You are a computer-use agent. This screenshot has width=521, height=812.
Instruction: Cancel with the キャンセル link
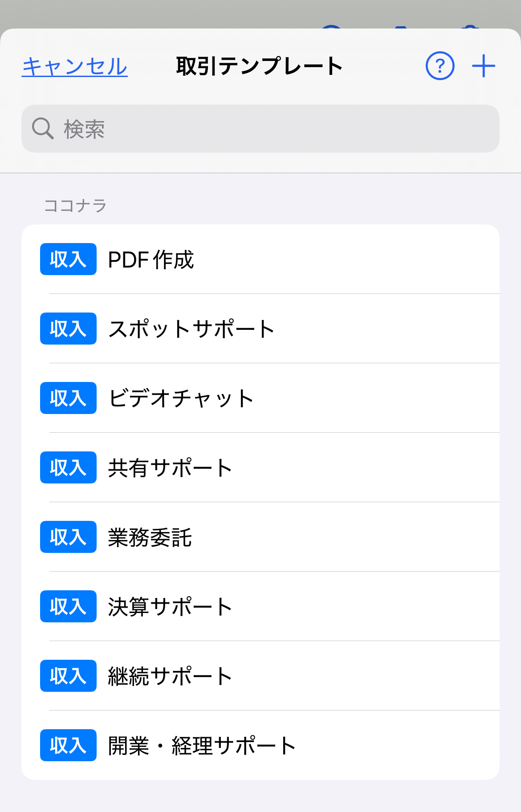(x=75, y=67)
